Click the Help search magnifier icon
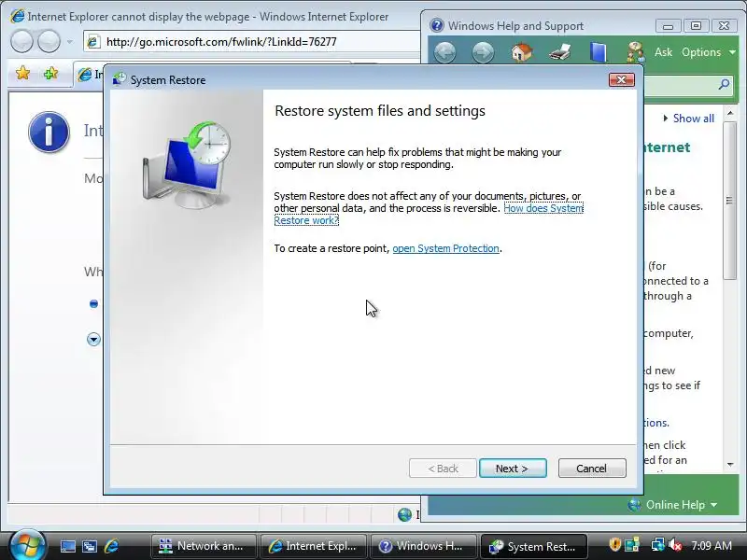This screenshot has height=560, width=747. [724, 85]
